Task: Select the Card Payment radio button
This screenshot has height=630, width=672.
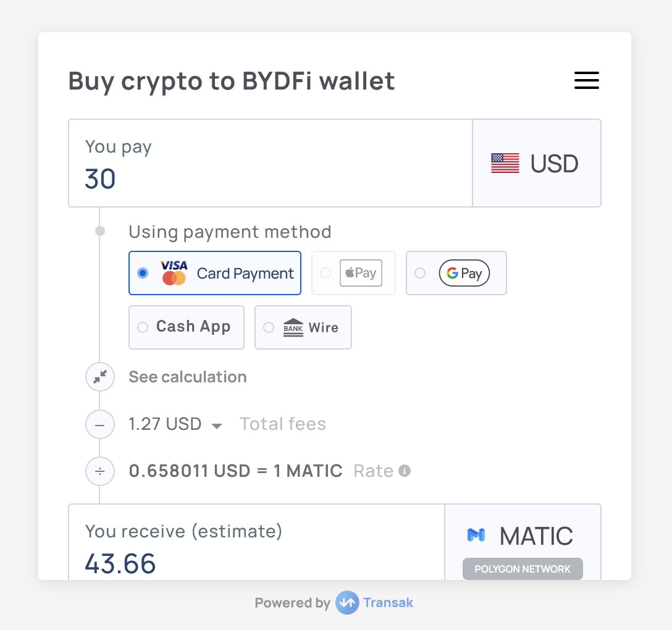Action: pos(143,272)
